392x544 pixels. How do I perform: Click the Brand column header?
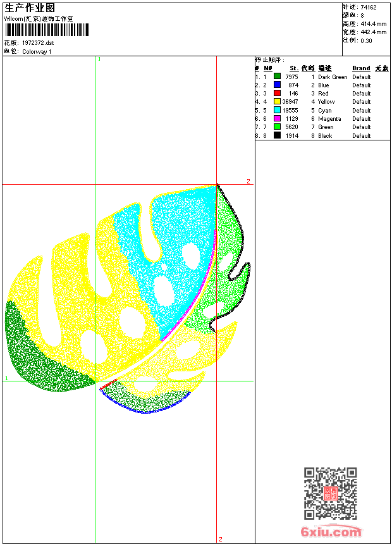click(x=361, y=68)
